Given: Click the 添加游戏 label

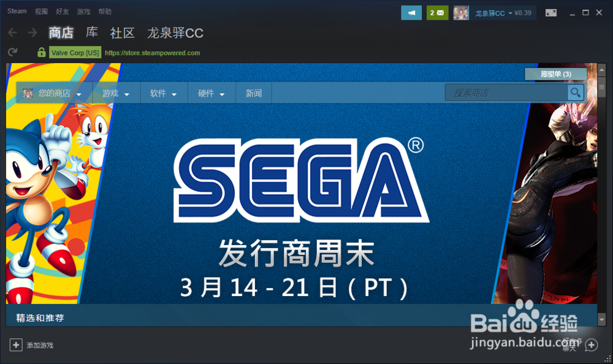Looking at the screenshot, I should point(40,345).
